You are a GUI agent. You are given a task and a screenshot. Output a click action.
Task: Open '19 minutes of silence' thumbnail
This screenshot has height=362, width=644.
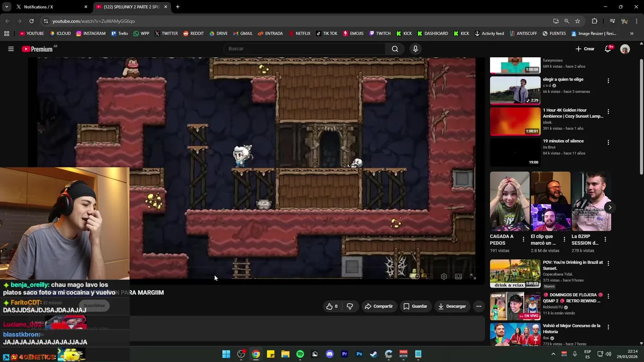515,152
